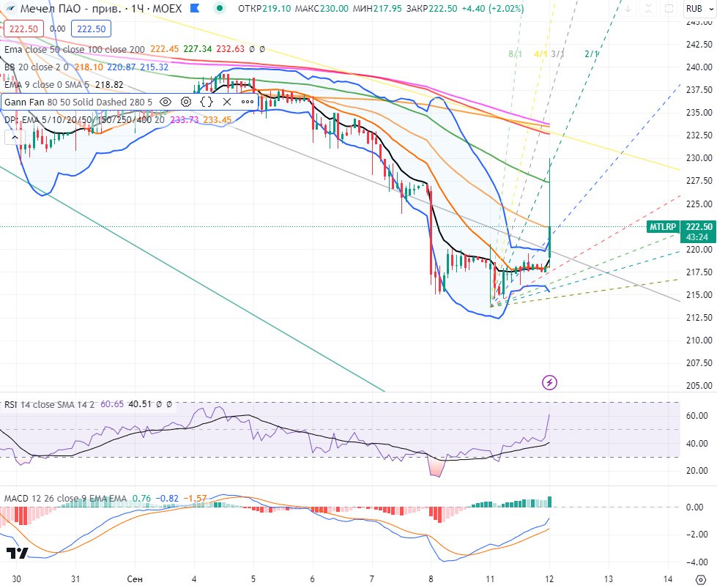Click the blue 222.50 buy price button
The height and width of the screenshot is (588, 717).
click(x=91, y=29)
